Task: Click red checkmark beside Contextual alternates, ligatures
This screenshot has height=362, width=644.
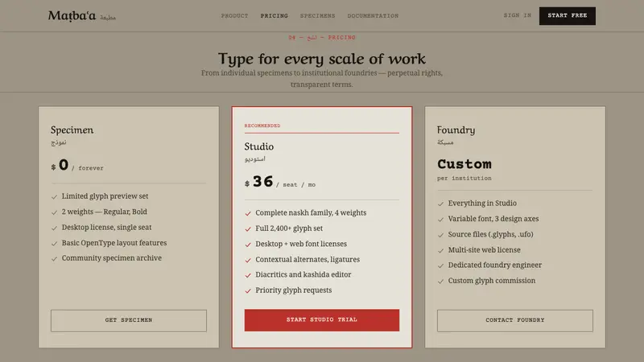Action: tap(248, 260)
